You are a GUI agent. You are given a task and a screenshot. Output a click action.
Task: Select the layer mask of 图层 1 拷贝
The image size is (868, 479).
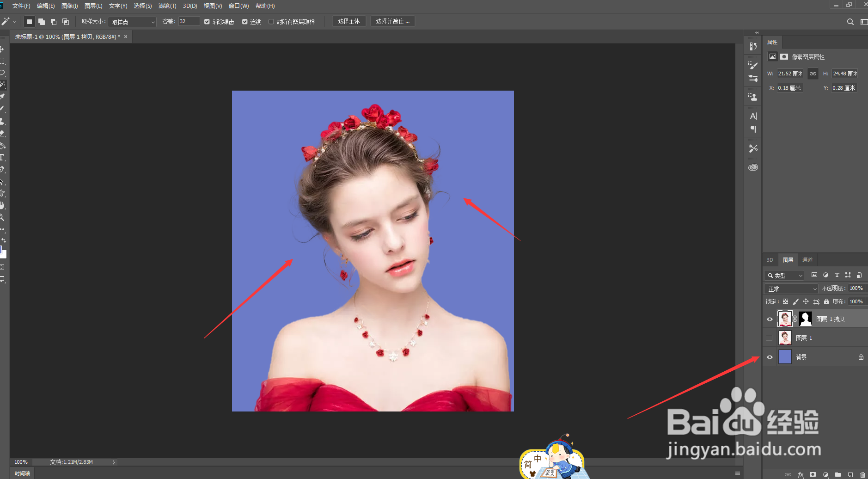(x=806, y=319)
